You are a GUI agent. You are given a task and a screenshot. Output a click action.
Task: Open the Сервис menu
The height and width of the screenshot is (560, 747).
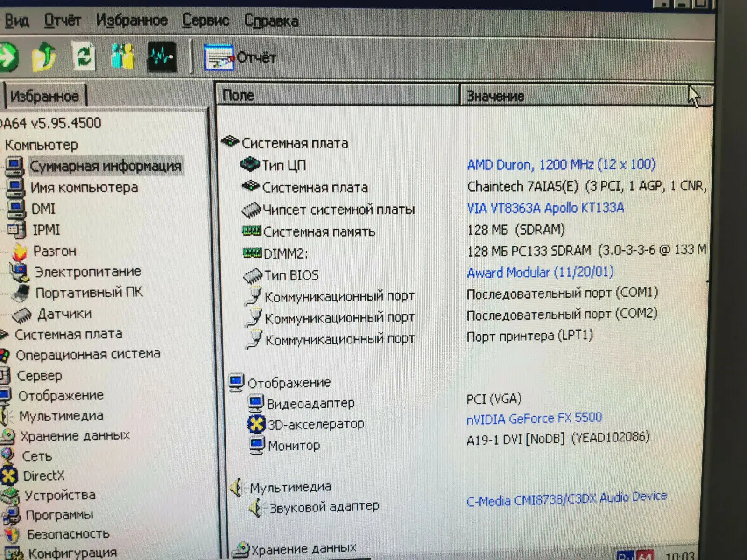pyautogui.click(x=205, y=21)
